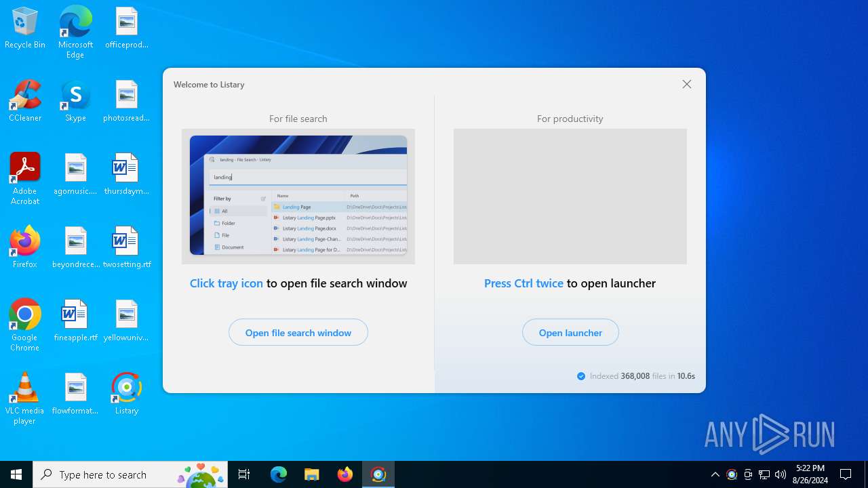The image size is (868, 488).
Task: Open the Windows Start menu
Action: 16,474
